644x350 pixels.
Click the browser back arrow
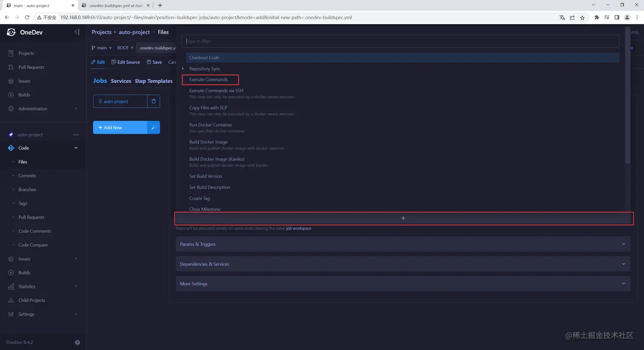[7, 17]
